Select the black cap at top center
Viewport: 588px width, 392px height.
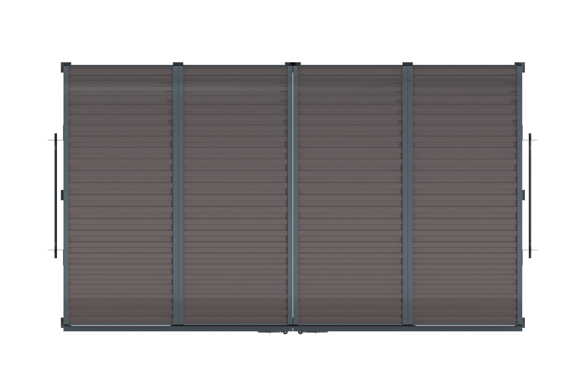(292, 64)
